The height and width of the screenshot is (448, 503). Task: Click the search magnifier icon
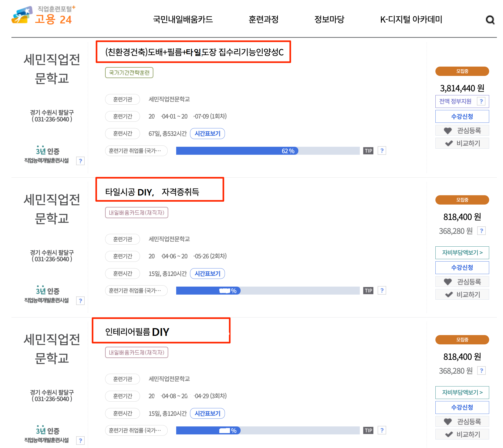[490, 20]
